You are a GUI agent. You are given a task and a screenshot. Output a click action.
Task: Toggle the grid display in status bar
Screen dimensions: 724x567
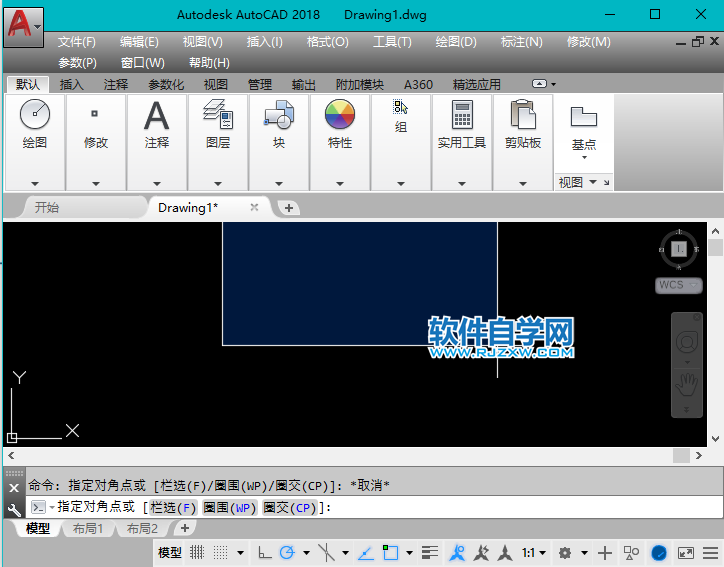197,552
